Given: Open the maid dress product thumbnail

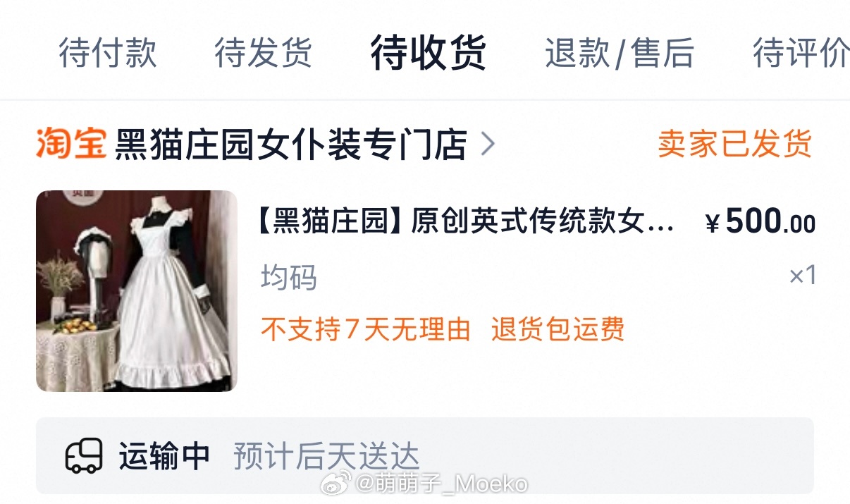Looking at the screenshot, I should click(137, 291).
